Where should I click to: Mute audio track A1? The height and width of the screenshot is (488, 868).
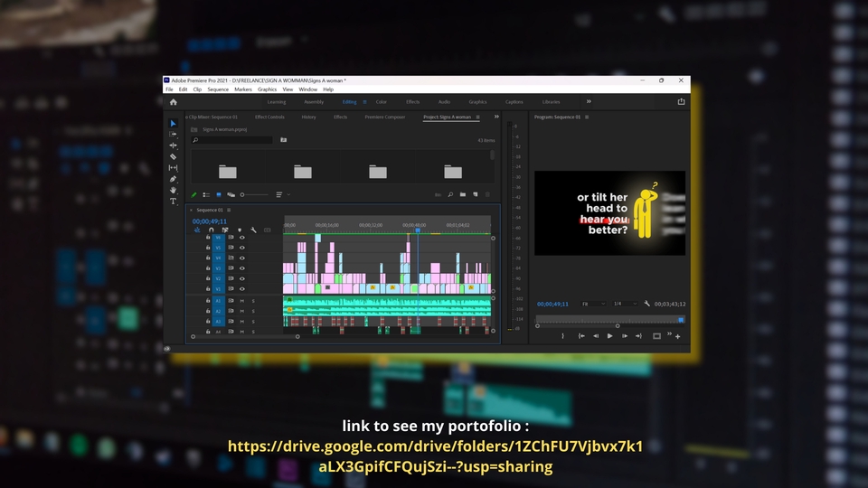(242, 301)
